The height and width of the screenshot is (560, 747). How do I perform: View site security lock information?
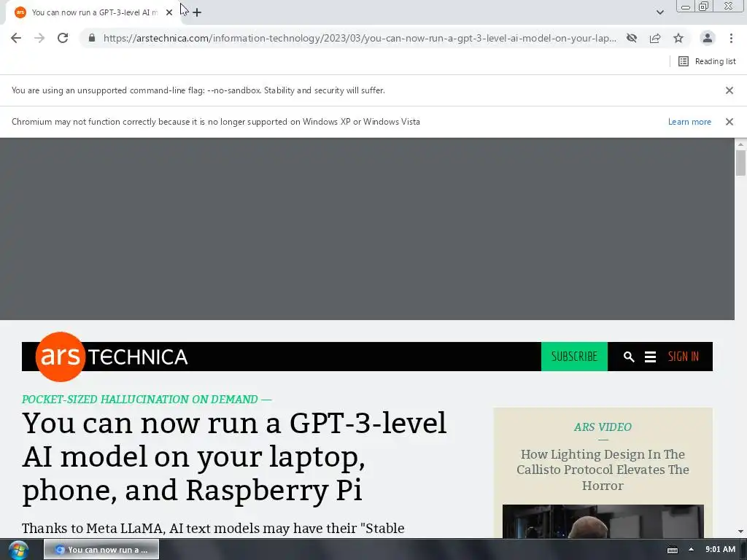coord(92,38)
